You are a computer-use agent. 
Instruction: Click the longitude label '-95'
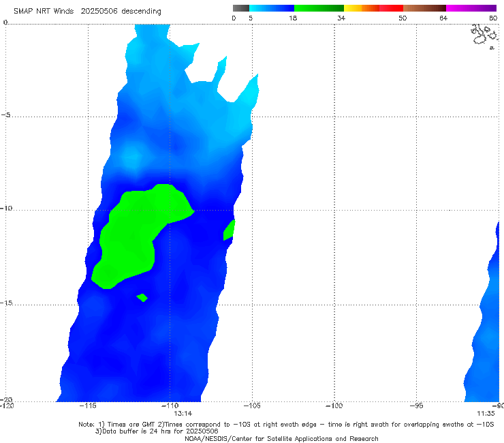coord(417,406)
